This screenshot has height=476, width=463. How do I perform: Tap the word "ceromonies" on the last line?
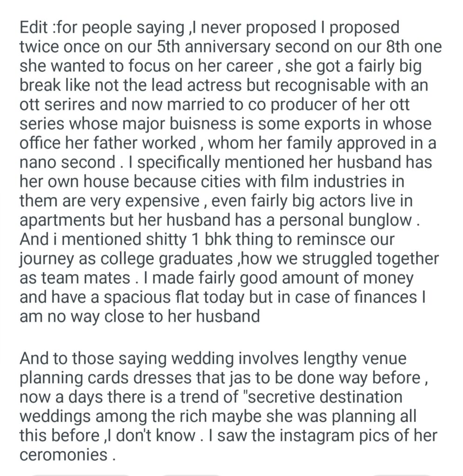[63, 455]
